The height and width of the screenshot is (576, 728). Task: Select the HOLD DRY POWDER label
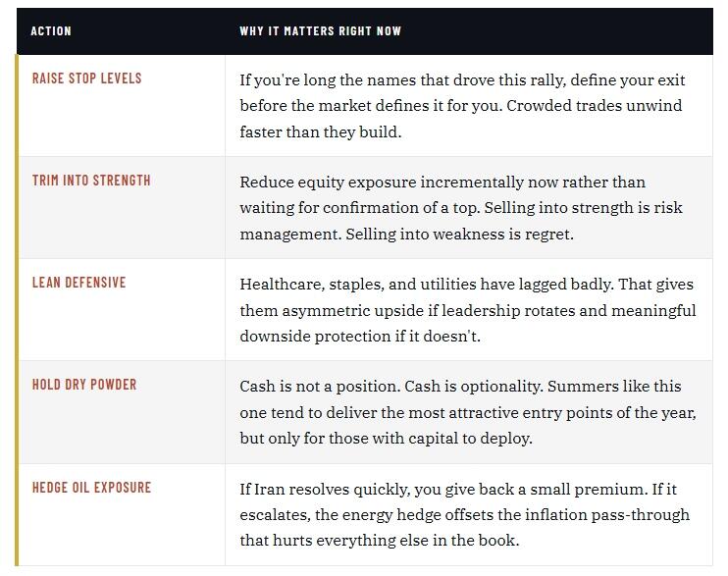click(x=84, y=385)
